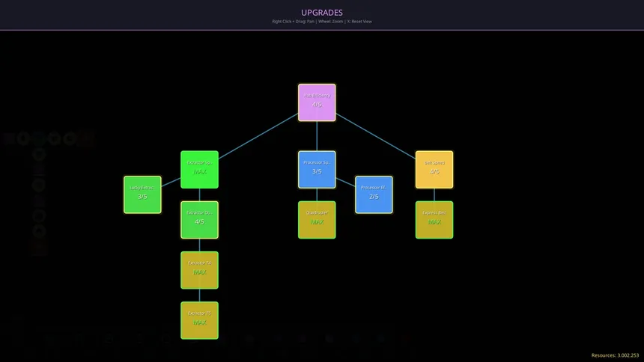Click the Express Belt upgrade tile
This screenshot has width=644, height=362.
click(434, 219)
